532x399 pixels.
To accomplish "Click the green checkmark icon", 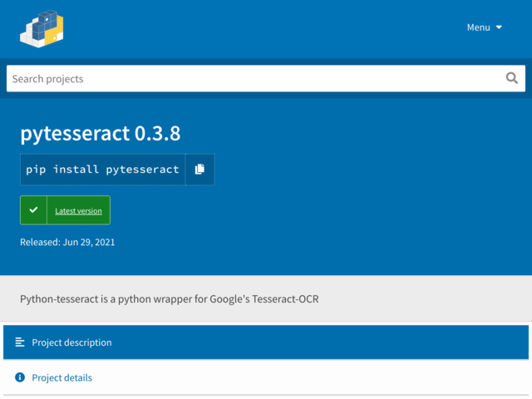I will click(x=33, y=210).
